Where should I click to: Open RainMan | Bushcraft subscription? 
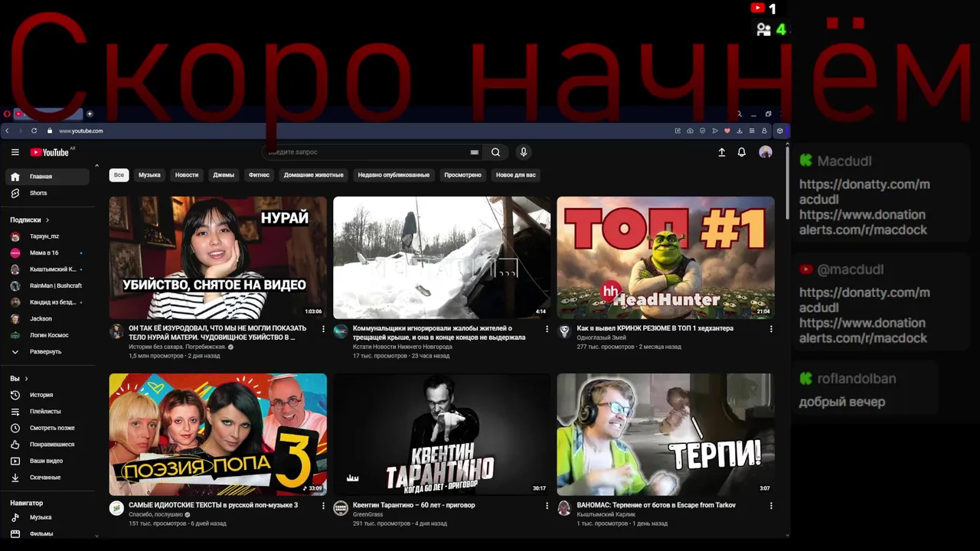(x=47, y=285)
